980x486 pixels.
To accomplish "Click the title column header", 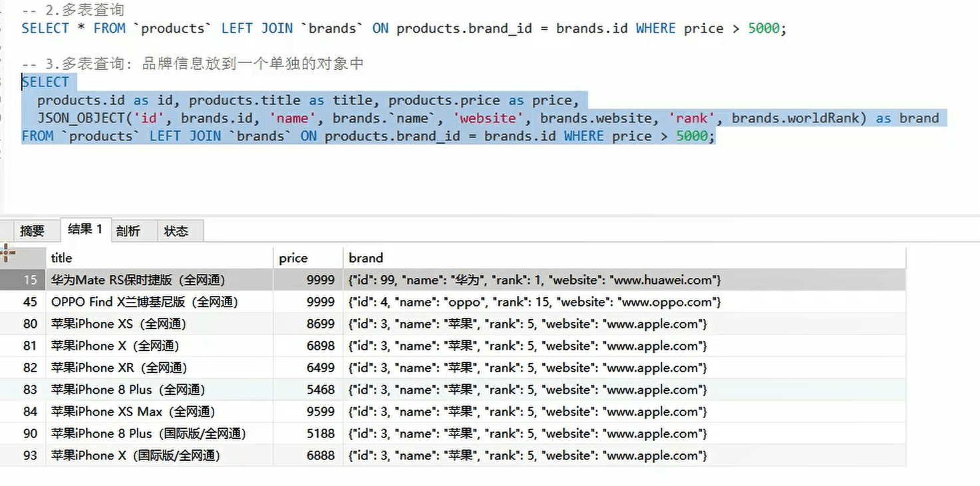I will (61, 258).
